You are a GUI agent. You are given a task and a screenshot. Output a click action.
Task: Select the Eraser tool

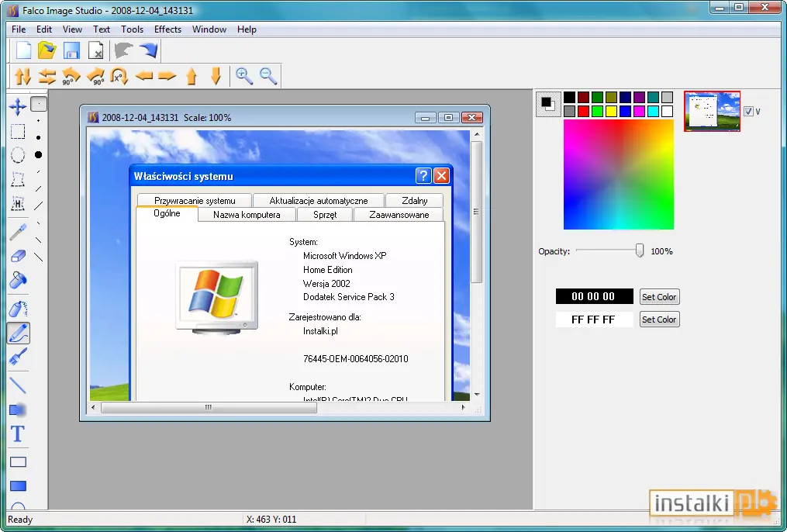tap(18, 257)
